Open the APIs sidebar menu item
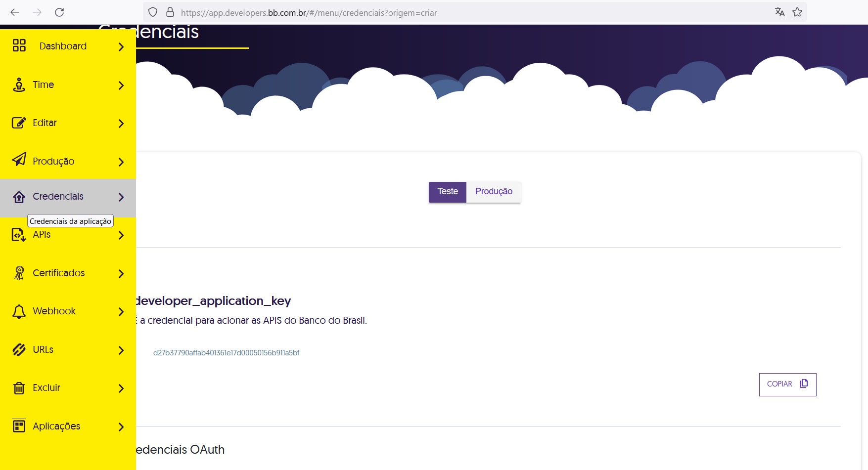 click(x=42, y=235)
